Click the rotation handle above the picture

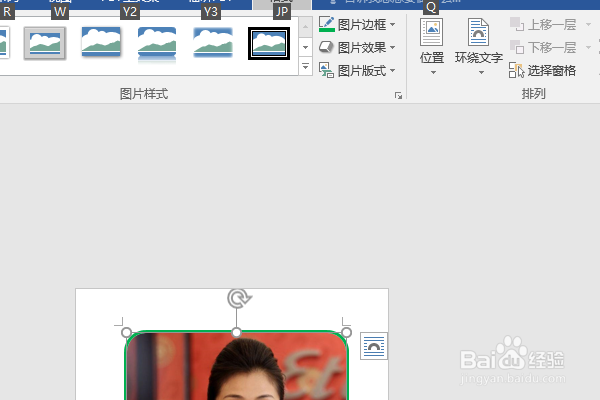(239, 298)
